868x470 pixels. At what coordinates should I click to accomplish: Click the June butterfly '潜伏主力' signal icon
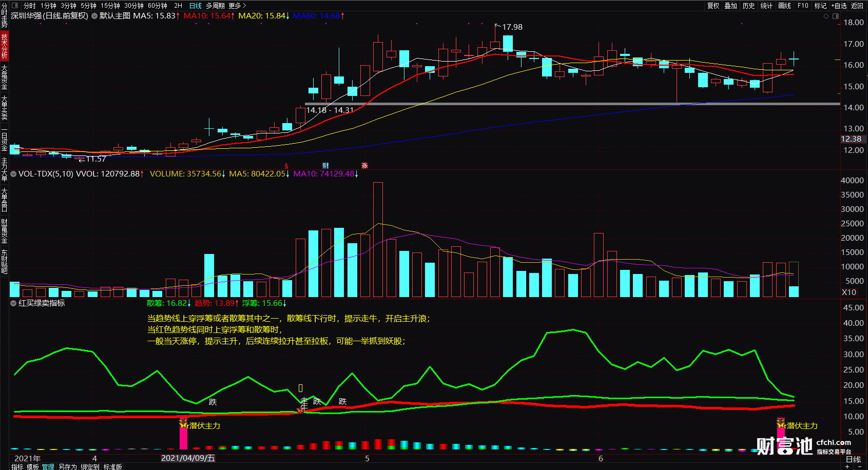[x=781, y=424]
